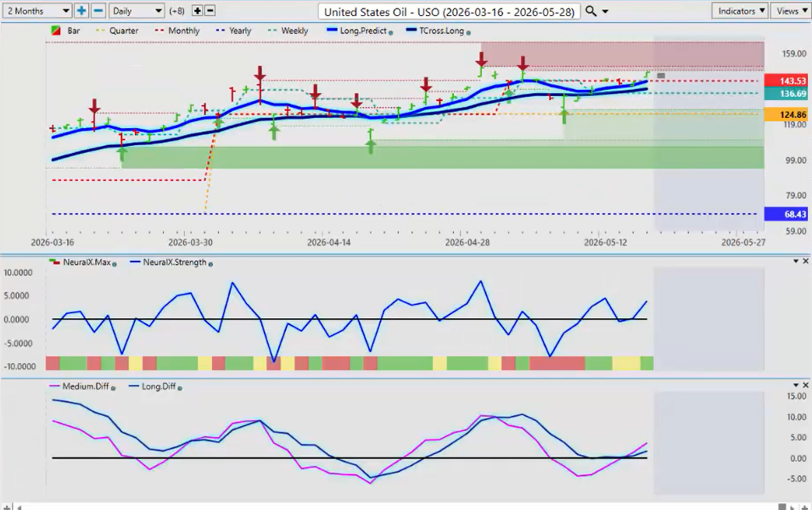
Task: Click the 2026-04-14 date axis label
Action: click(x=329, y=243)
